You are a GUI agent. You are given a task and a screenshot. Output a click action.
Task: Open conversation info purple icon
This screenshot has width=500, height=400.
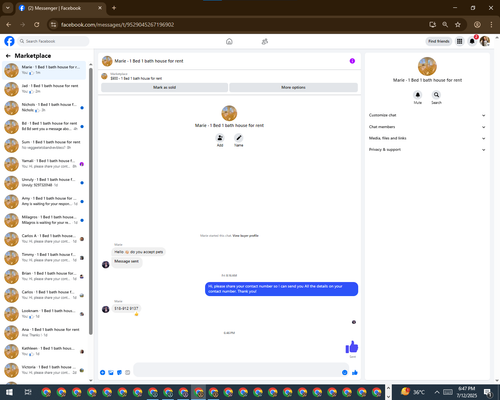[352, 61]
